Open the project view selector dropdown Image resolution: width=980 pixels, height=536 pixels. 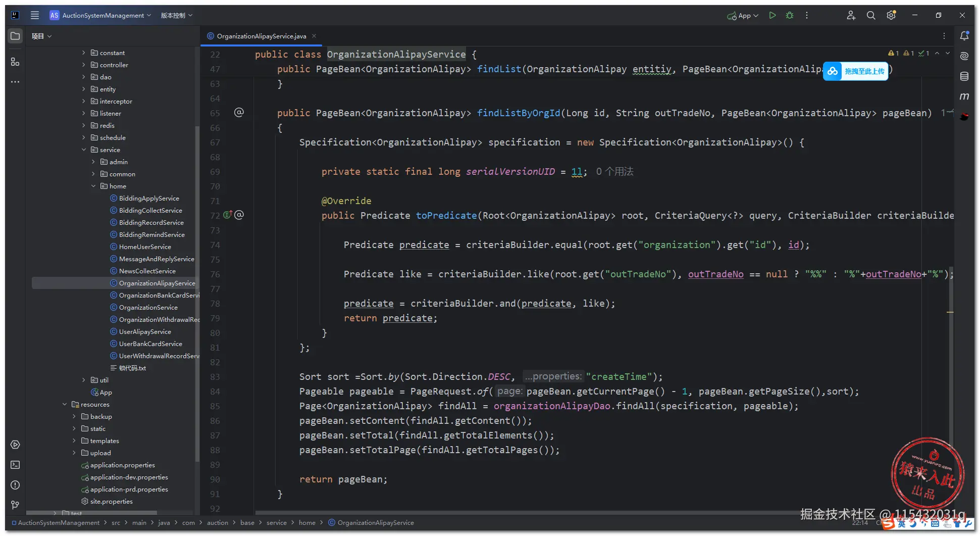pyautogui.click(x=41, y=36)
